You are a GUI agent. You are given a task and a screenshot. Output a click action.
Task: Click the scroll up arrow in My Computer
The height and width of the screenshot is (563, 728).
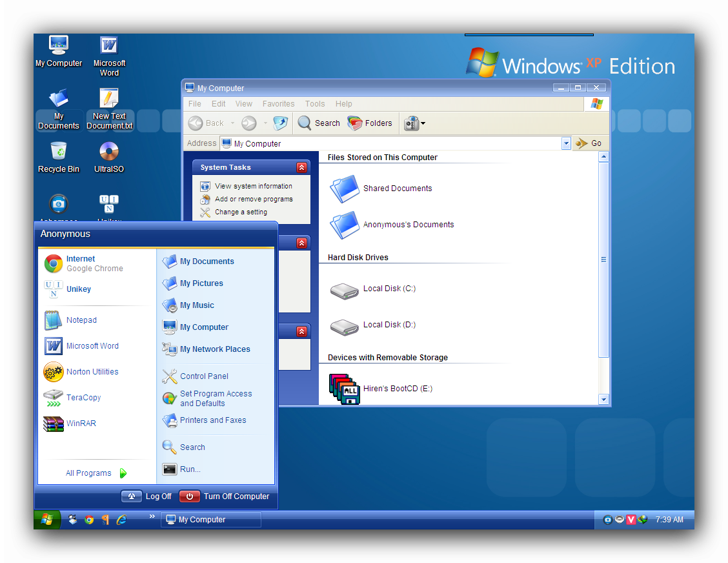click(x=603, y=157)
